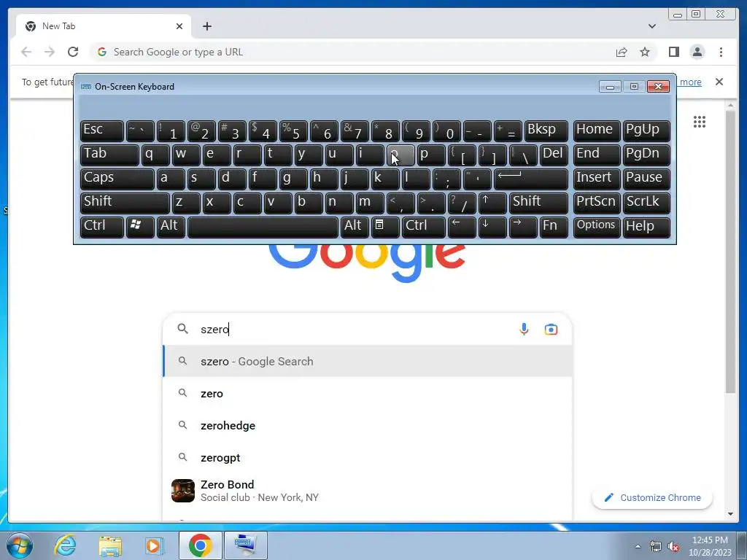The height and width of the screenshot is (560, 747).
Task: Toggle the left Ctrl key
Action: coord(102,226)
